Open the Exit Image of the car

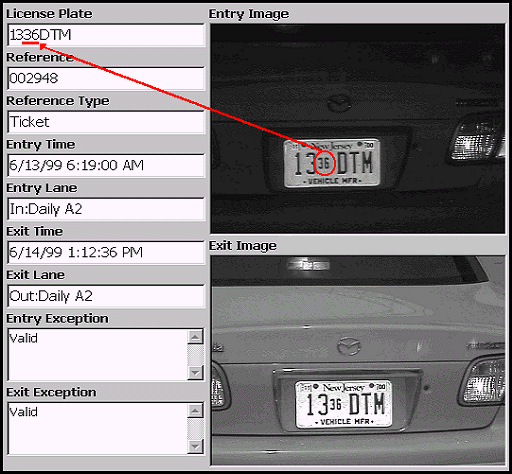coord(358,360)
